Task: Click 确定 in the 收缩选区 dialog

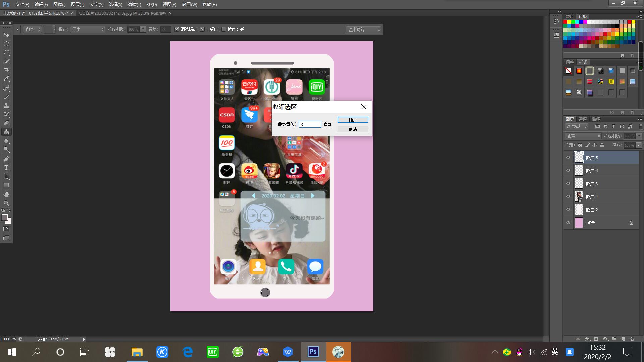Action: [x=353, y=120]
